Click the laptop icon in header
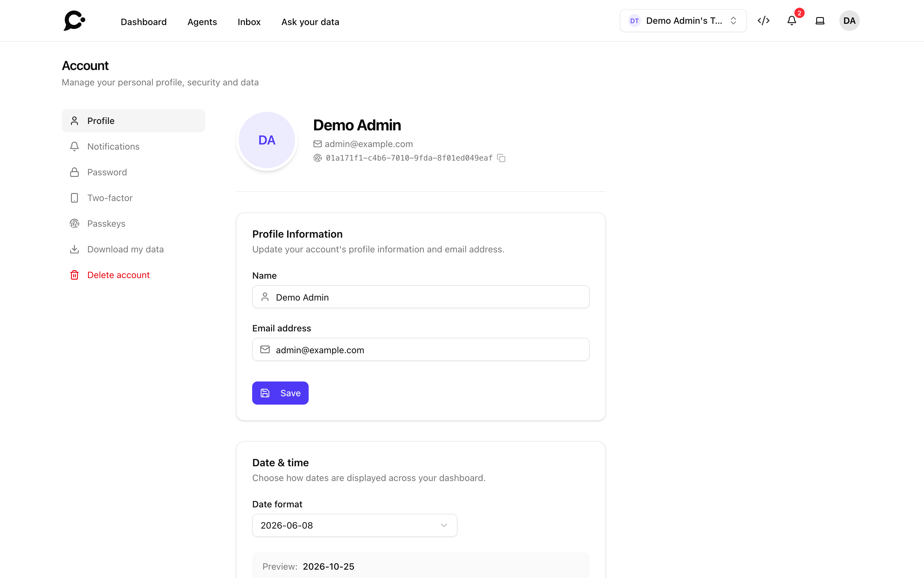Screen dimensions: 924x578 [820, 21]
